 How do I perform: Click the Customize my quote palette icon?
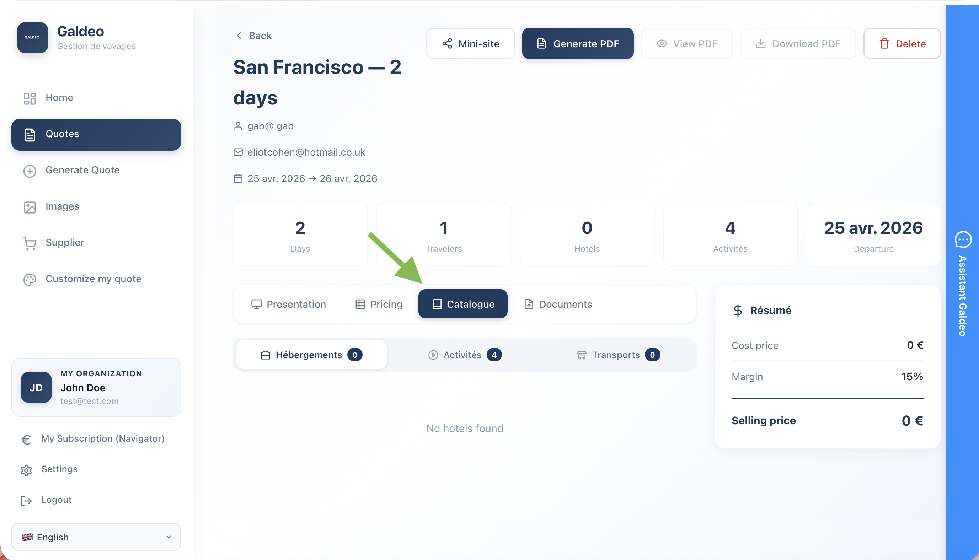tap(30, 280)
